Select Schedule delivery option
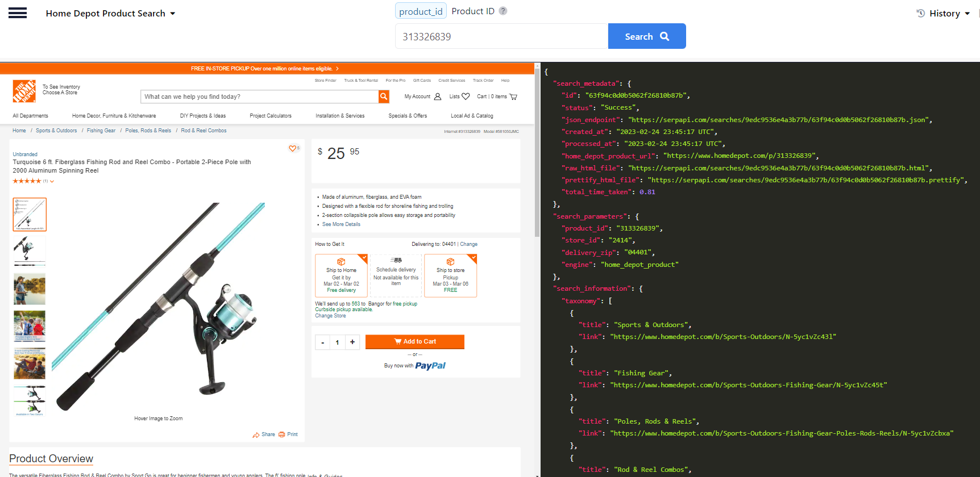 396,275
